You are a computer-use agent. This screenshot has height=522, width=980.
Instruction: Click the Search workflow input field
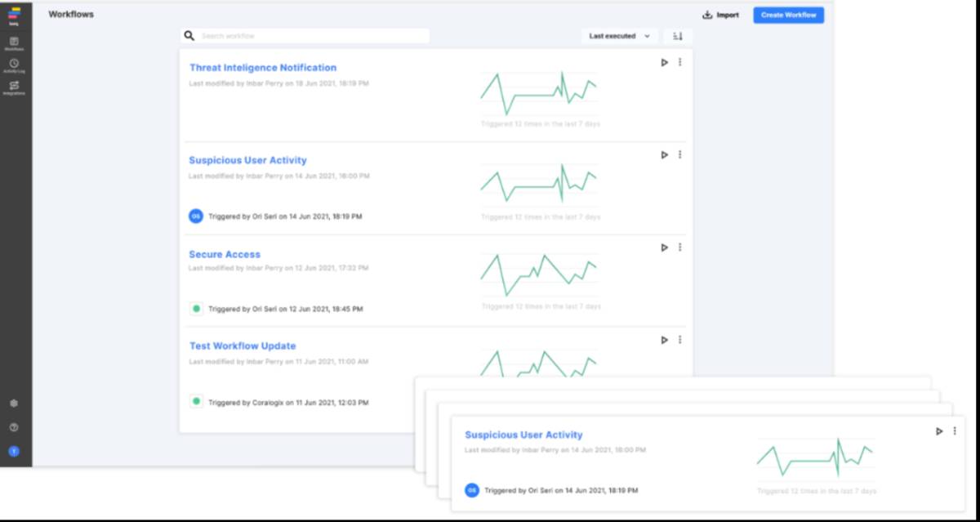pos(310,36)
